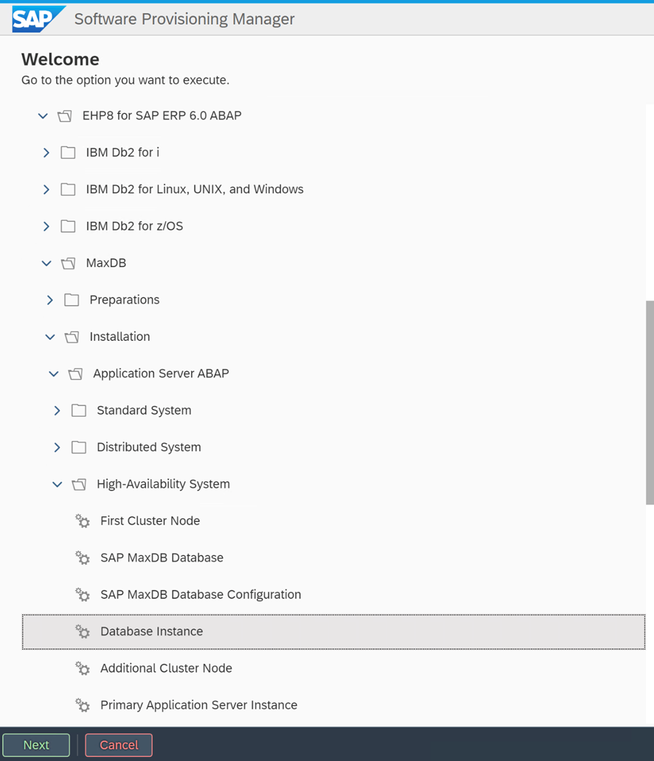This screenshot has width=654, height=761.
Task: Click gear icon for SAP MaxDB Database Configuration
Action: [83, 595]
